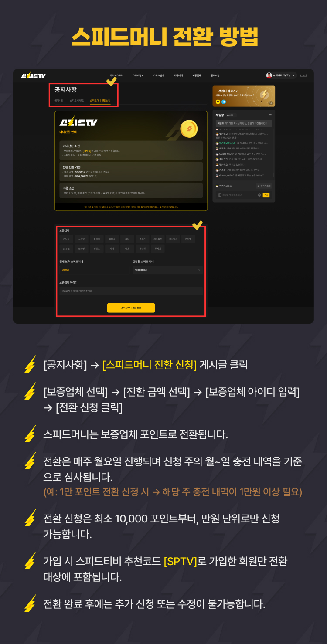Open the yellow KakaoTalk chat icon
Image resolution: width=327 pixels, height=644 pixels.
[x=218, y=102]
